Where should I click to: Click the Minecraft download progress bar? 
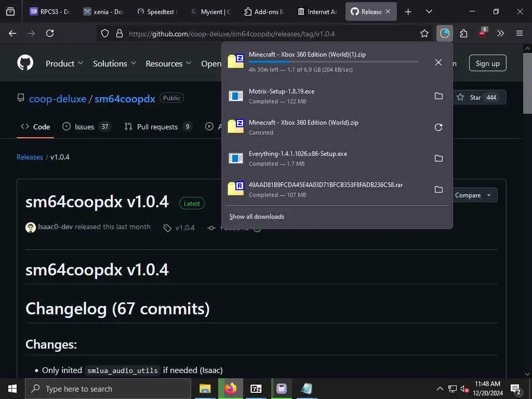point(333,62)
